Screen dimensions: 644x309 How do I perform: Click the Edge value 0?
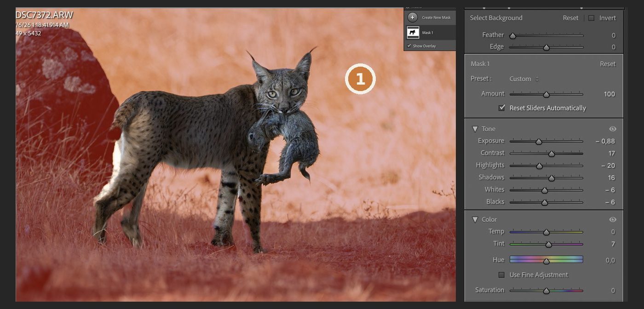[x=614, y=47]
